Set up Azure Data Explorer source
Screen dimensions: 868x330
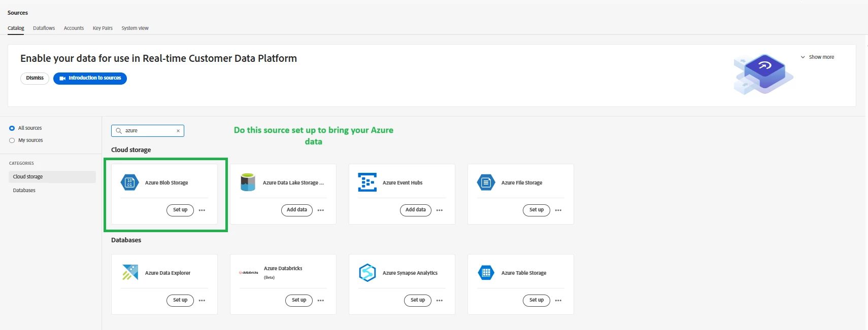click(x=180, y=301)
